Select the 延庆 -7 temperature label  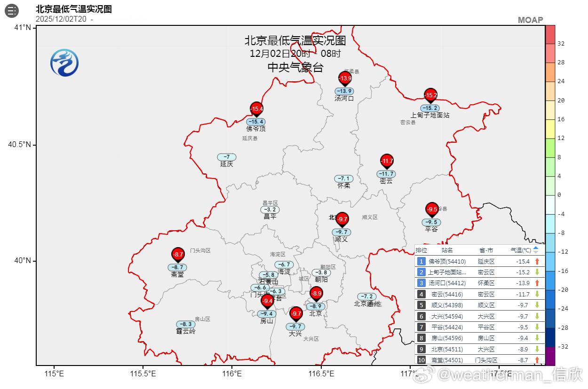pos(227,157)
